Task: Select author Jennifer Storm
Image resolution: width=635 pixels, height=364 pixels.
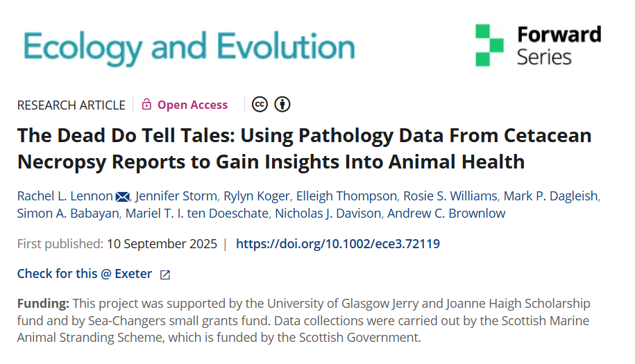Action: tap(176, 196)
